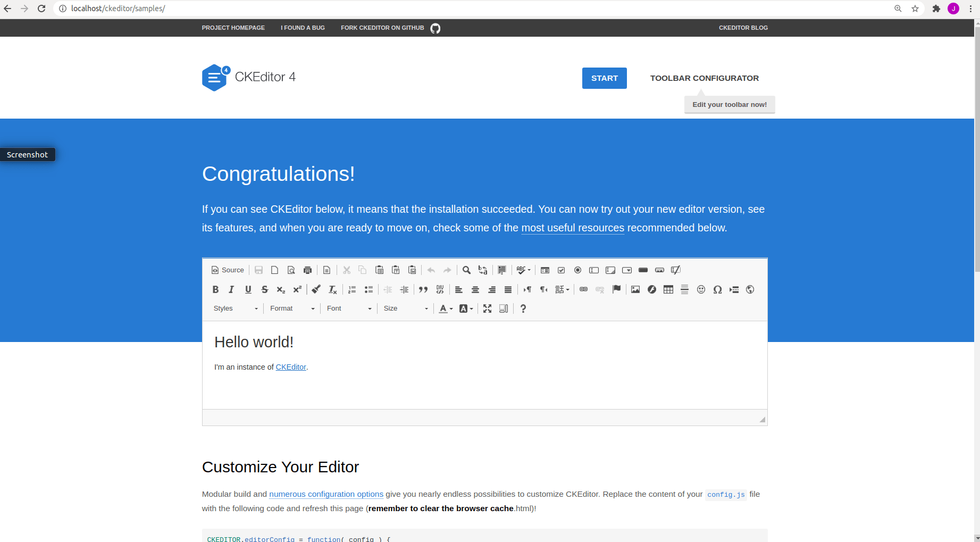Insert an Image Button form element

[660, 270]
